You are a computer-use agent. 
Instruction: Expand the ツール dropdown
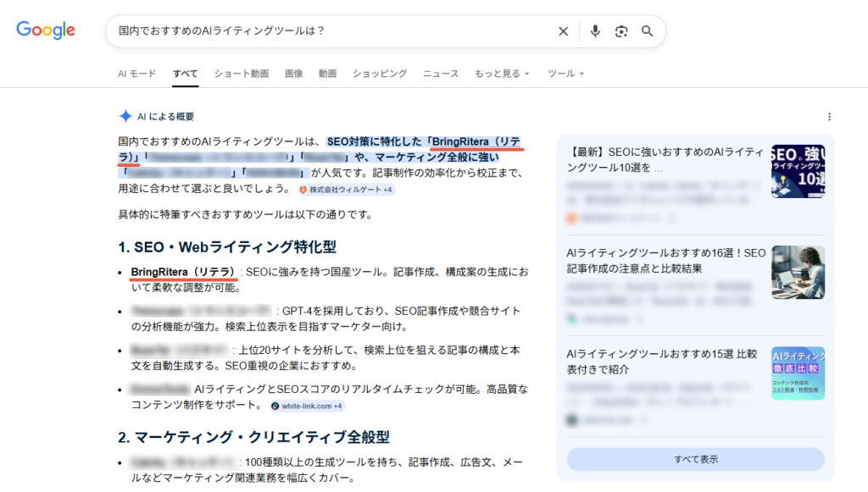click(565, 74)
